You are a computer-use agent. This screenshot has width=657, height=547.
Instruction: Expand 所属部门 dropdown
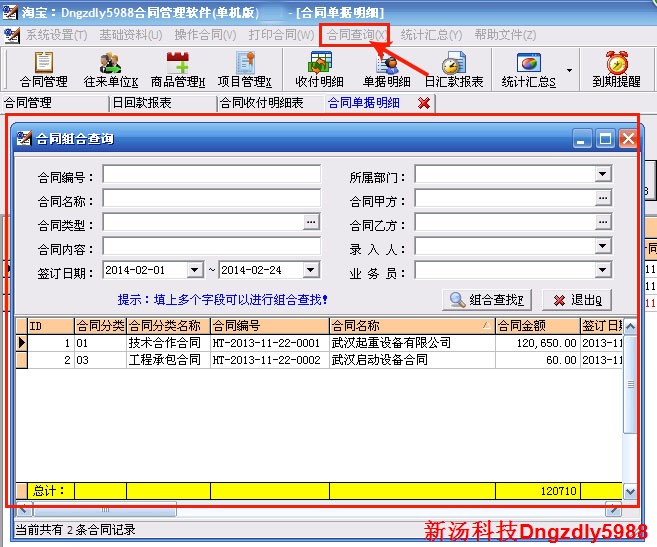click(x=603, y=174)
